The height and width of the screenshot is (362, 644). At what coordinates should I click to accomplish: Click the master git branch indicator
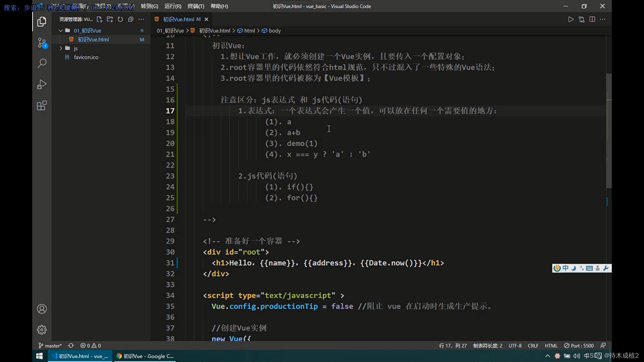tap(50, 346)
